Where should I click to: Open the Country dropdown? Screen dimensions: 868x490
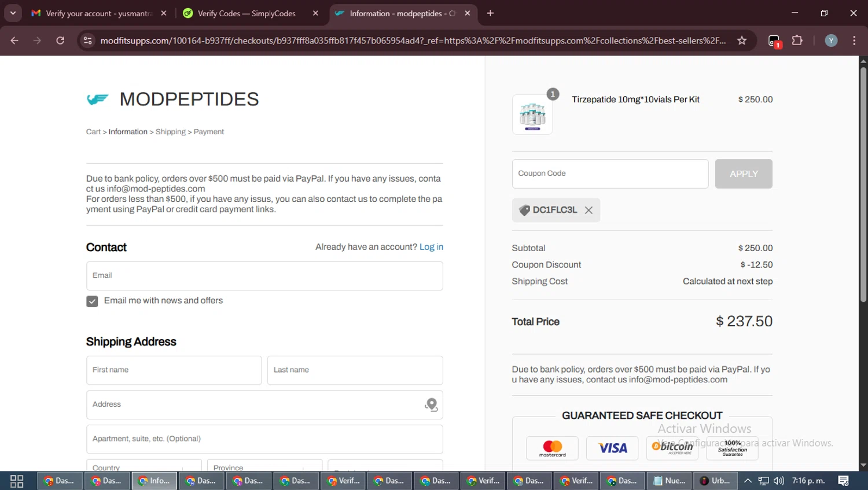tap(144, 466)
